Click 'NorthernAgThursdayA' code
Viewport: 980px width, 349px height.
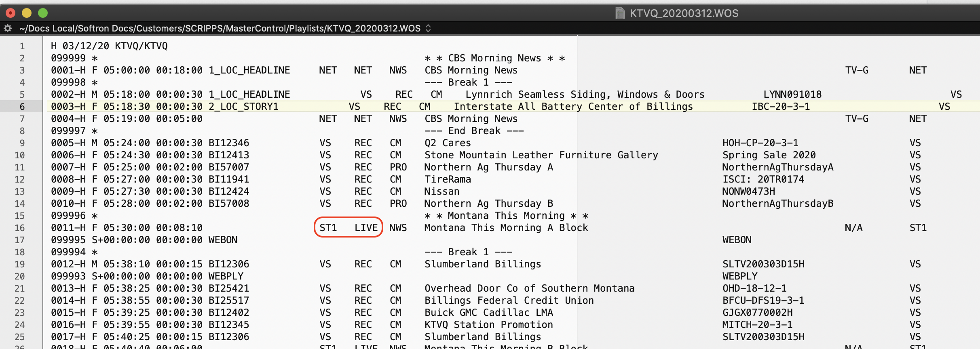tap(778, 167)
